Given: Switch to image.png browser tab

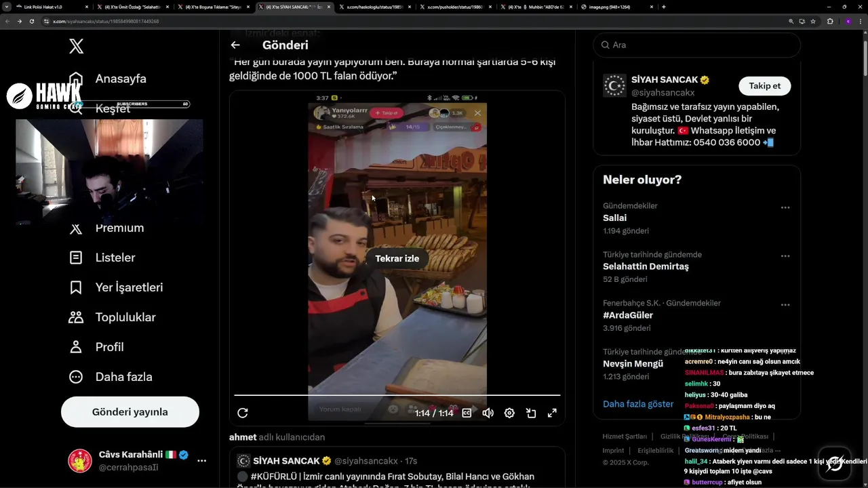Looking at the screenshot, I should (617, 7).
